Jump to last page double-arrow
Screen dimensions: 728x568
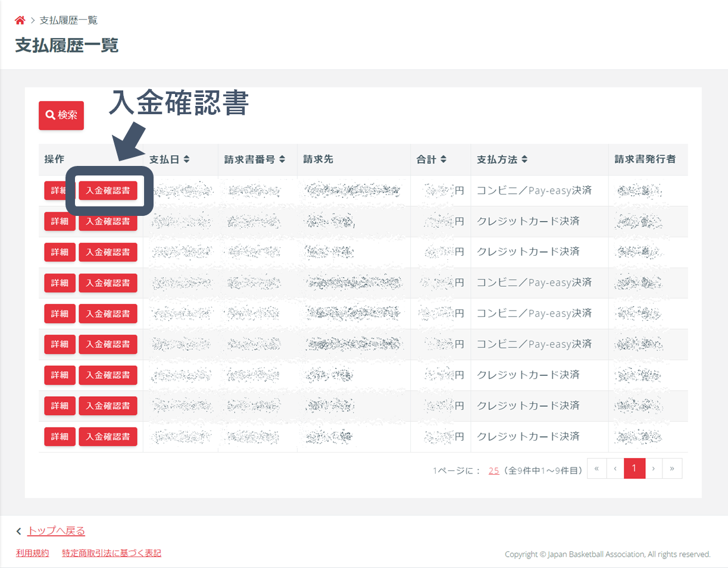[x=672, y=469]
